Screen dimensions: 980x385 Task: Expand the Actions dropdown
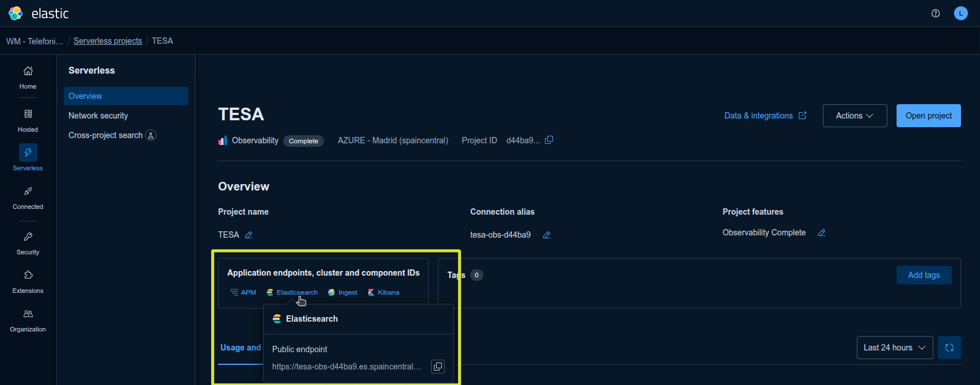click(855, 116)
